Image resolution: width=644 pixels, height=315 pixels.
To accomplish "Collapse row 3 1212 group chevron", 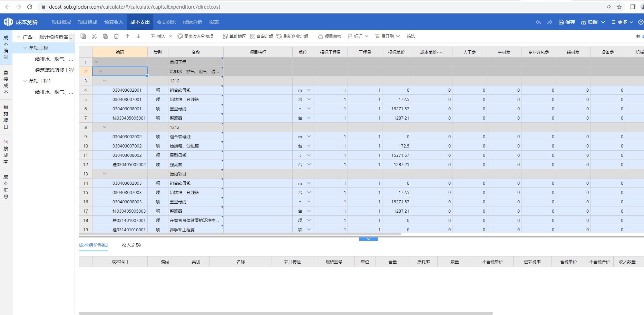I will [105, 81].
